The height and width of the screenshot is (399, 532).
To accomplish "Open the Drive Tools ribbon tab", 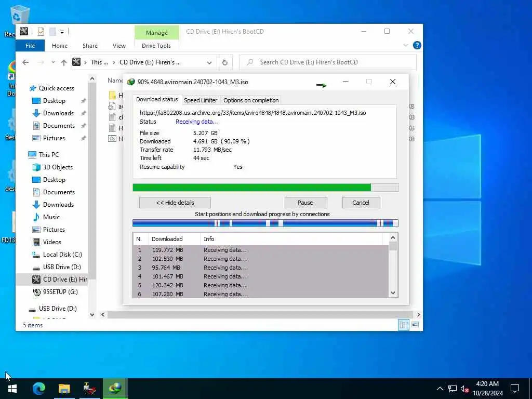I will [x=156, y=46].
